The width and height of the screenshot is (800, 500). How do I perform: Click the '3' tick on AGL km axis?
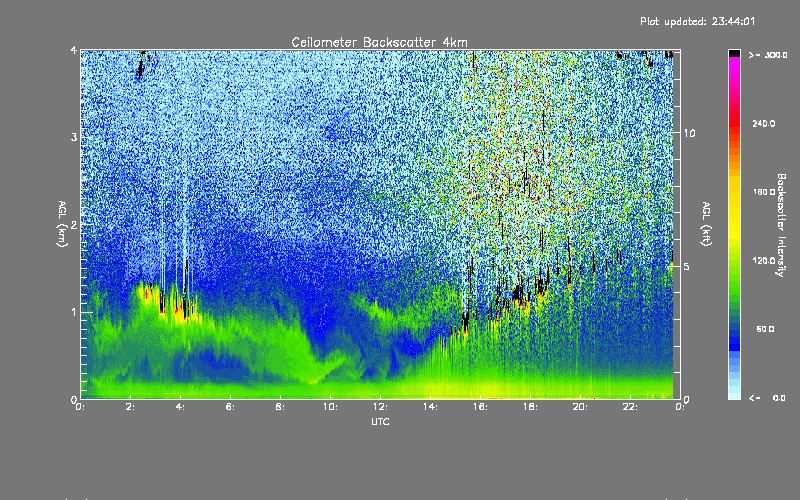pyautogui.click(x=74, y=137)
